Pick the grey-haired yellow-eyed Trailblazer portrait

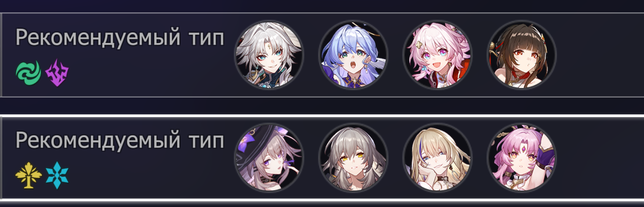tap(353, 158)
